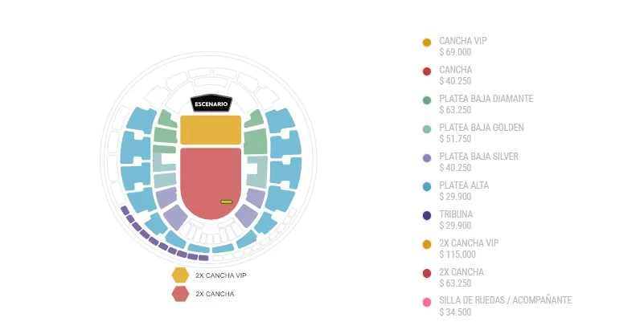The image size is (644, 330).
Task: Click the yellow 2X Cancha VIP hexagon icon
Action: (180, 275)
